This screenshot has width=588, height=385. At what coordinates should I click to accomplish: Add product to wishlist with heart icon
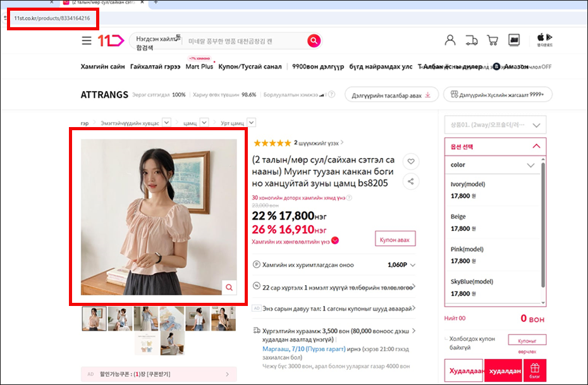click(411, 162)
